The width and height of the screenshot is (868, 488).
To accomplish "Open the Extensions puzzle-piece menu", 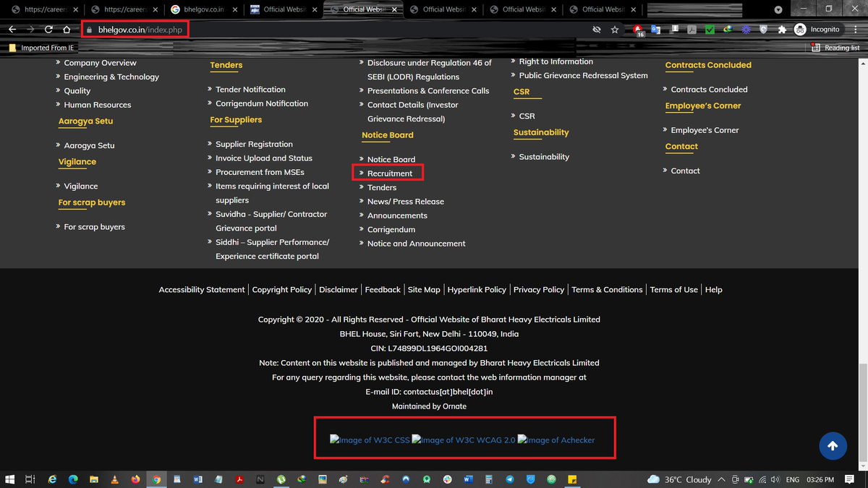I will pos(782,30).
